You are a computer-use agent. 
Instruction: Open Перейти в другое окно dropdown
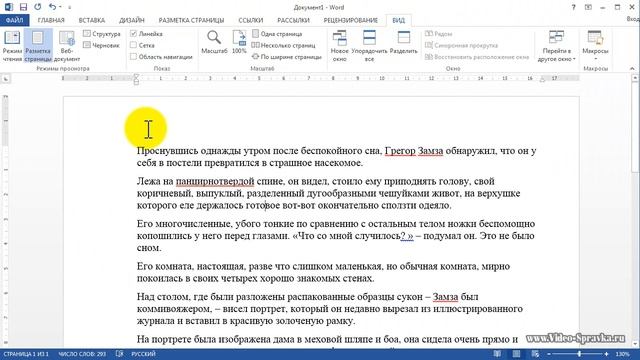pos(557,46)
